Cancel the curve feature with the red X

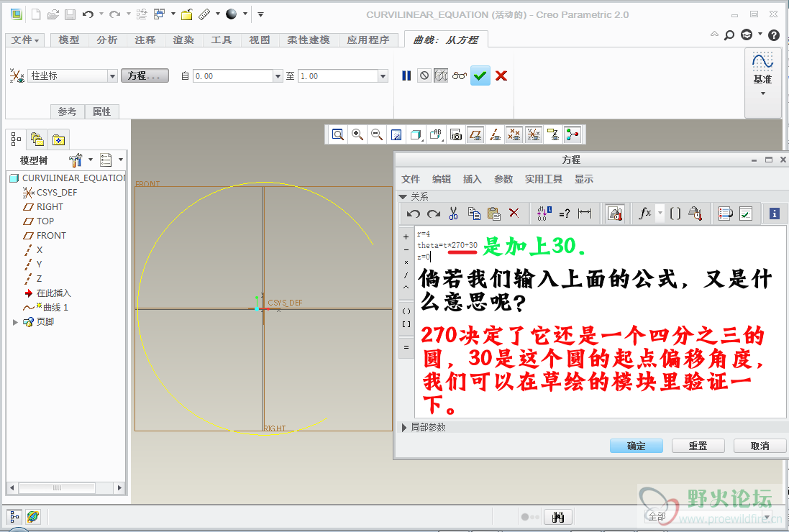[501, 76]
